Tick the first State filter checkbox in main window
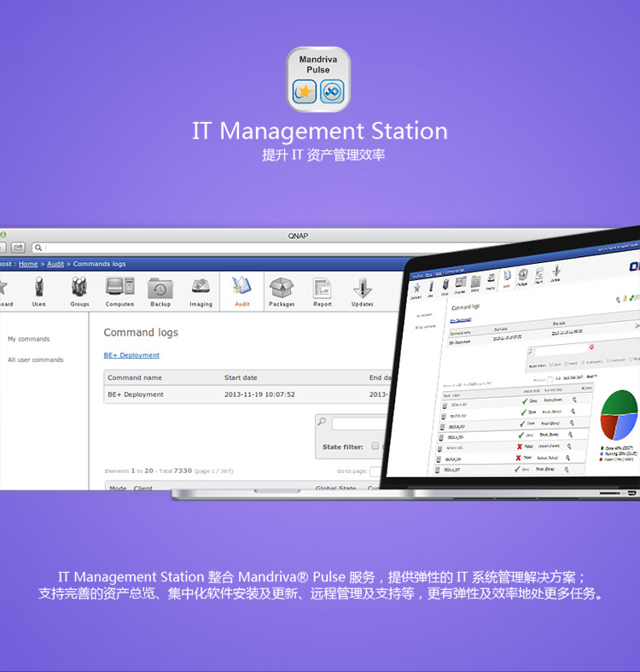This screenshot has height=672, width=640. pos(375,446)
